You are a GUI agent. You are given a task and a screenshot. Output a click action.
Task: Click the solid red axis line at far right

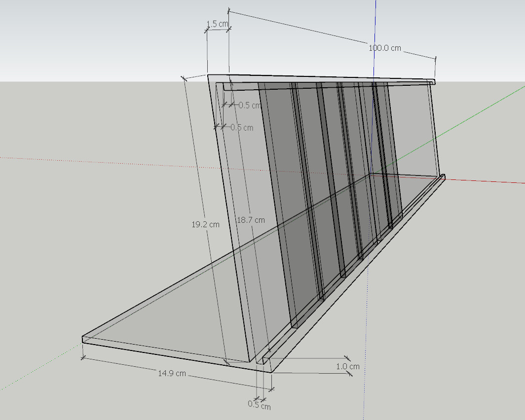tap(493, 180)
